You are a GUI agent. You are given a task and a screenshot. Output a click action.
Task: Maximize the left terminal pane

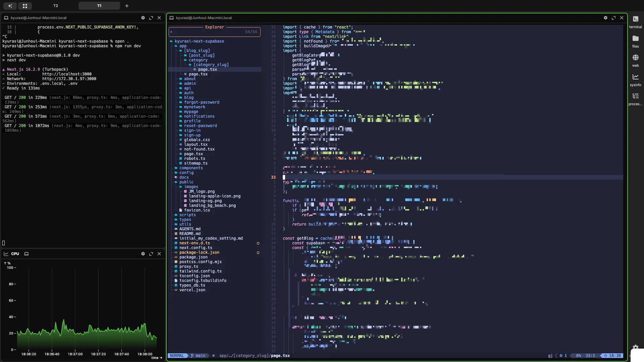pyautogui.click(x=151, y=18)
